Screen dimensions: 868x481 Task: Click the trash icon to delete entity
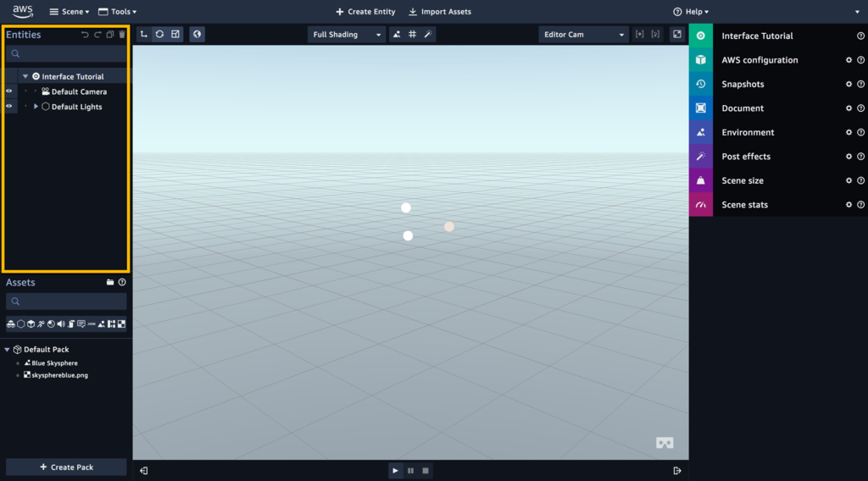click(x=122, y=34)
